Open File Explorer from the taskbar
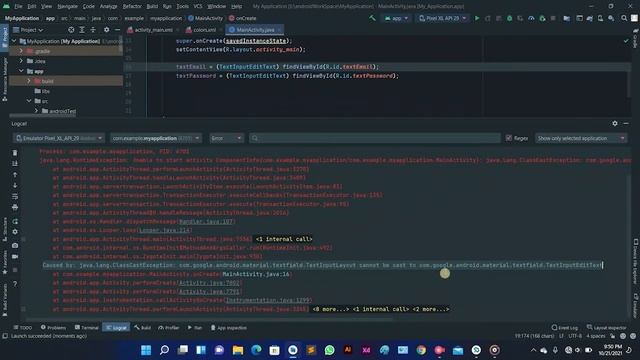The image size is (640, 360). click(x=238, y=350)
